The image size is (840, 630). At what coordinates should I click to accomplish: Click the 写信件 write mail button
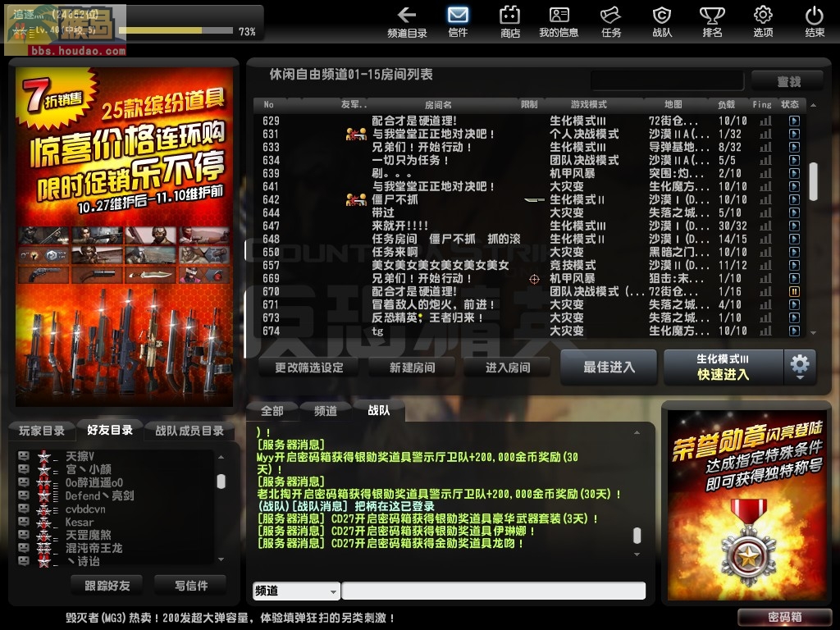pos(190,586)
